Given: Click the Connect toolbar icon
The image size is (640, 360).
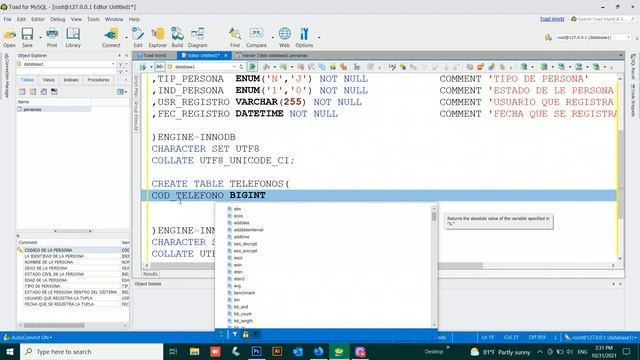Looking at the screenshot, I should pos(111,38).
